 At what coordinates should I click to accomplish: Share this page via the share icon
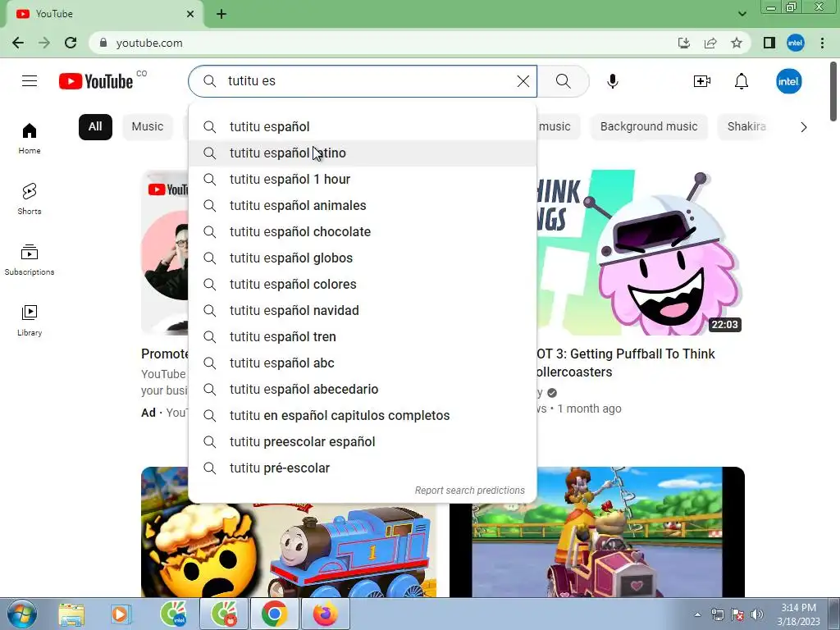tap(710, 43)
